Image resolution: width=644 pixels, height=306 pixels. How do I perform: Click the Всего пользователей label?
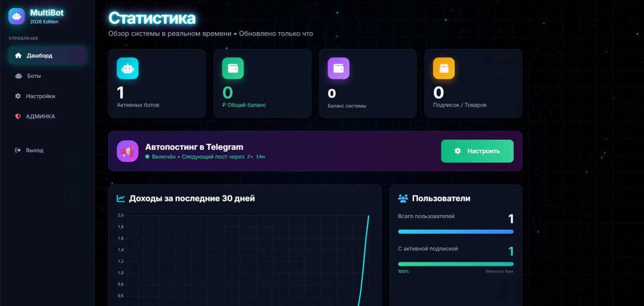[426, 217]
